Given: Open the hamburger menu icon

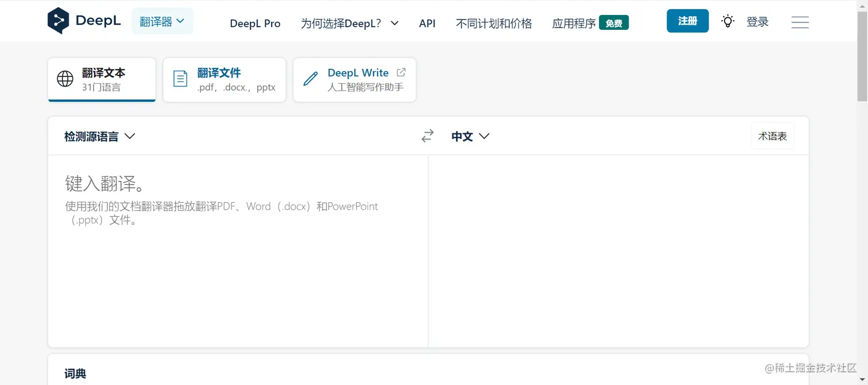Looking at the screenshot, I should coord(800,22).
